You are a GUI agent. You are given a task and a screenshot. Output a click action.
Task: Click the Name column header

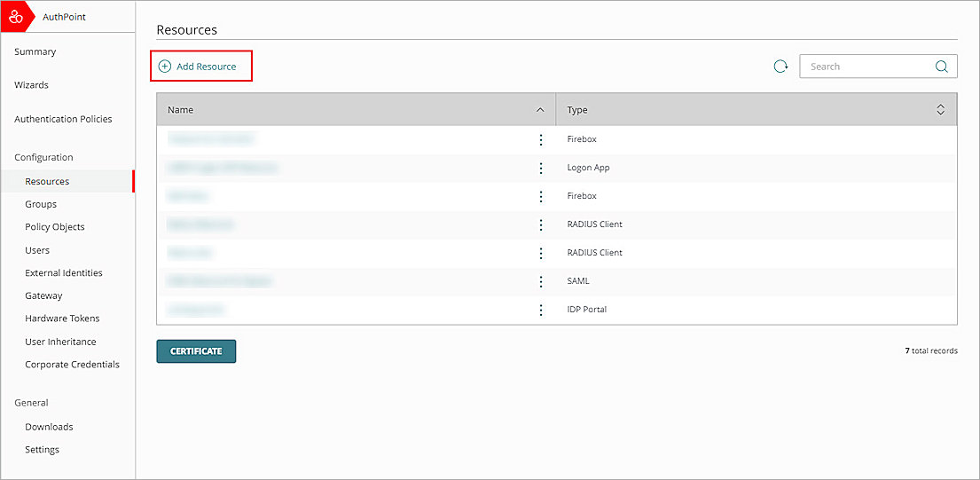pos(356,110)
